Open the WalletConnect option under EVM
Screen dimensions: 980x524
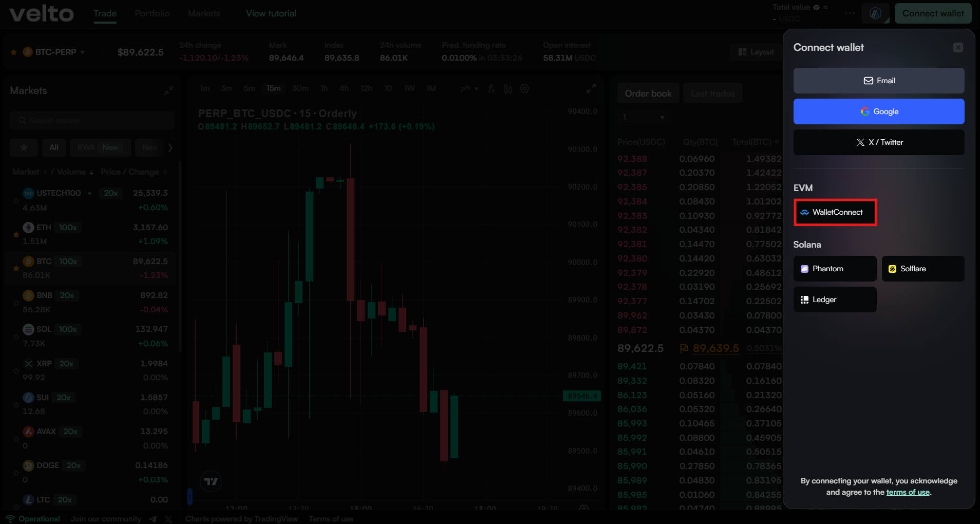pyautogui.click(x=835, y=212)
